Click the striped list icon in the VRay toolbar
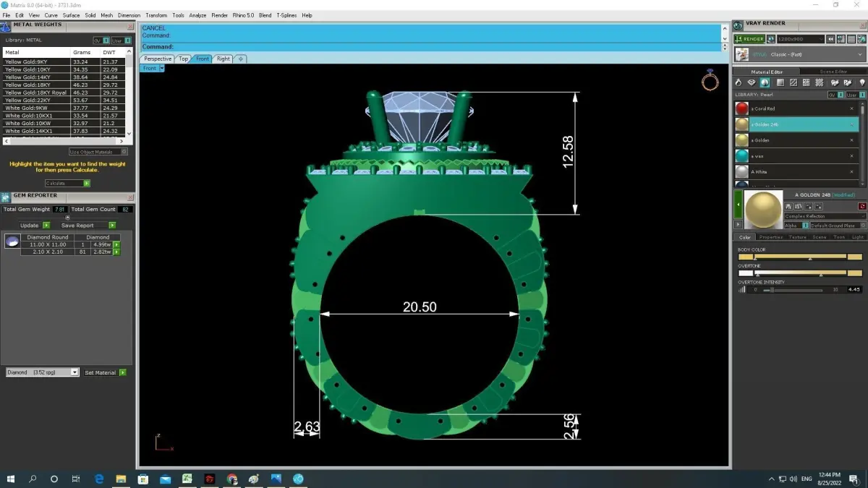 [851, 39]
